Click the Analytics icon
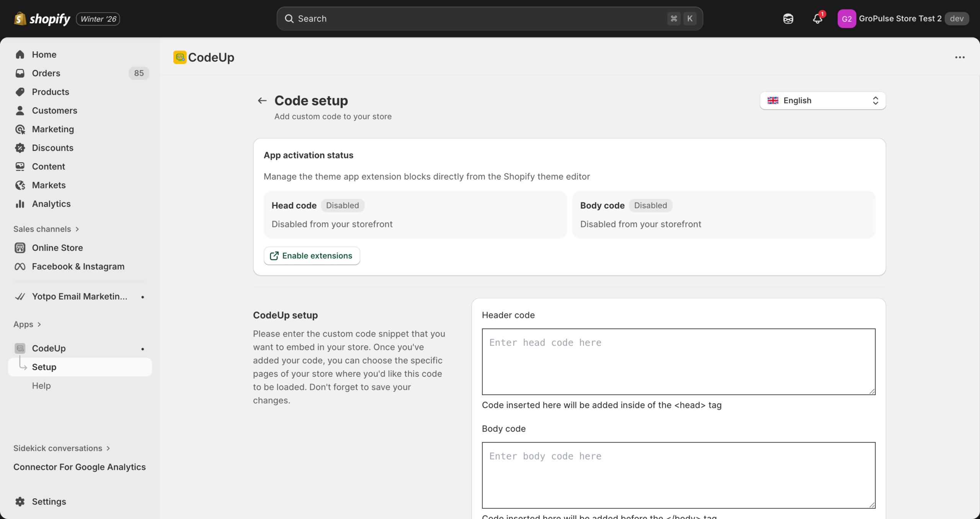Image resolution: width=980 pixels, height=519 pixels. point(20,204)
